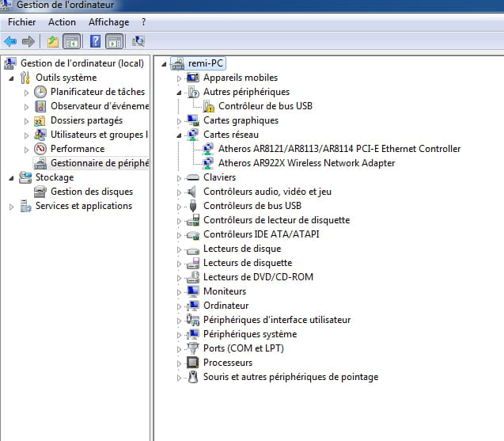Collapse the Outils système node
504x441 pixels.
click(x=11, y=78)
